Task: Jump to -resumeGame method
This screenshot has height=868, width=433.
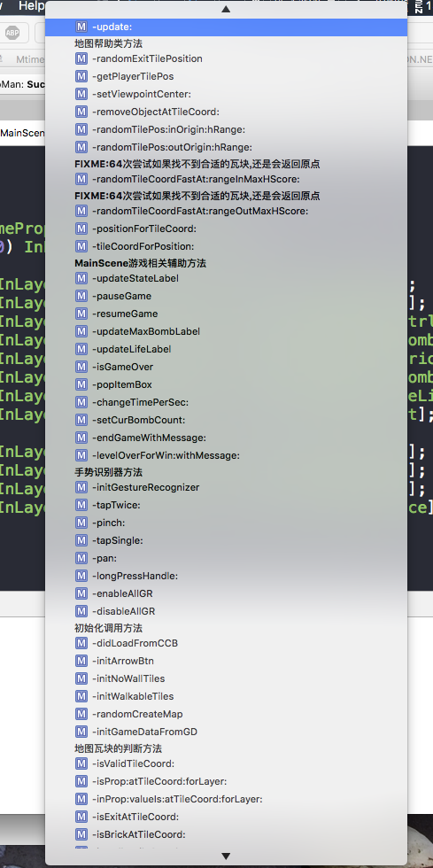Action: [226, 314]
